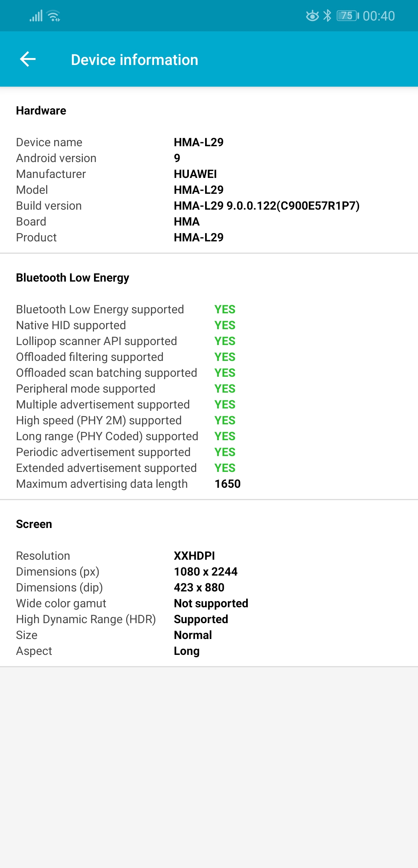Tap the Wide color gamut Not supported value
This screenshot has width=418, height=868.
211,603
